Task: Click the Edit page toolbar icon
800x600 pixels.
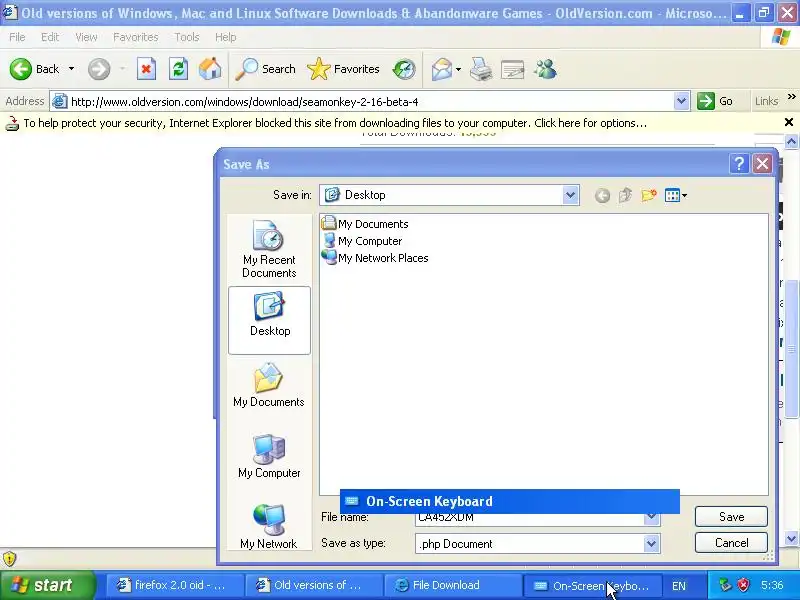Action: [513, 69]
